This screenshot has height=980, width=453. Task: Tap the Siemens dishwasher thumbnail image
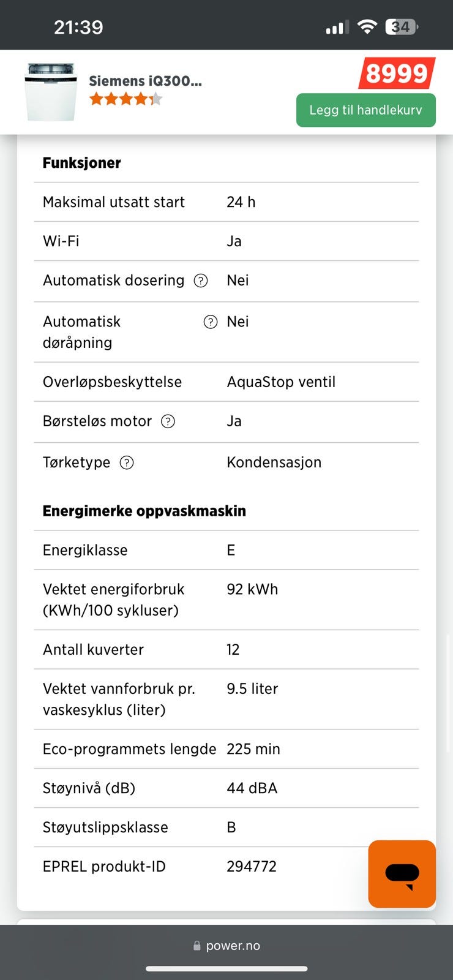pyautogui.click(x=51, y=92)
